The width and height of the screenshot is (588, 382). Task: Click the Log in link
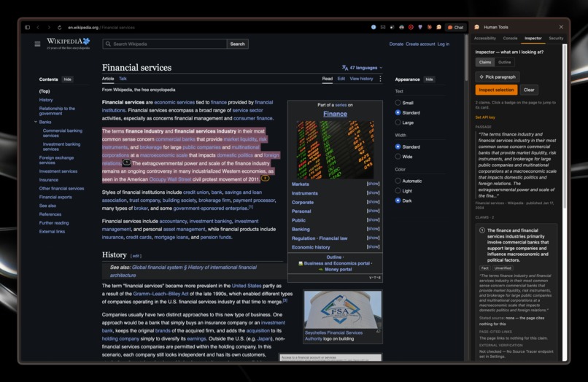pos(444,44)
